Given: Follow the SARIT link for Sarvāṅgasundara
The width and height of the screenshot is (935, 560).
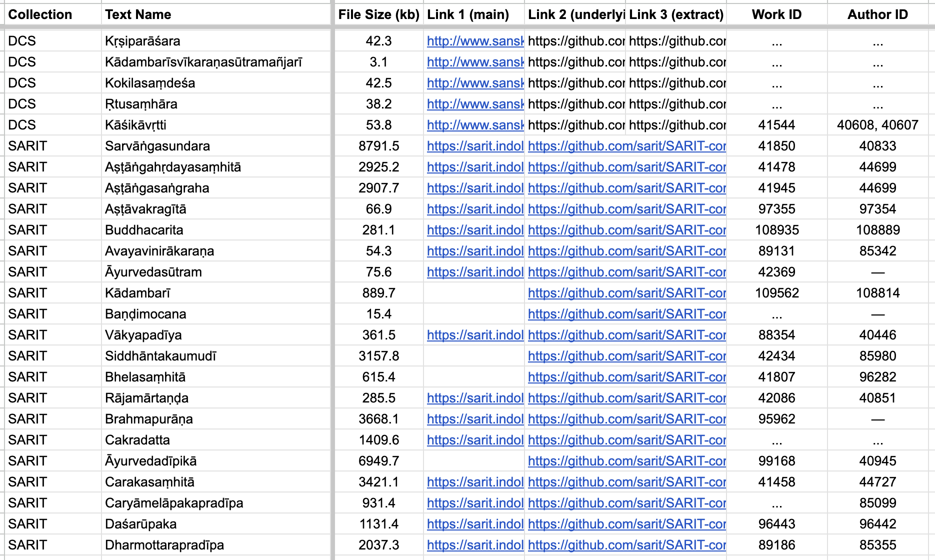Looking at the screenshot, I should [475, 146].
